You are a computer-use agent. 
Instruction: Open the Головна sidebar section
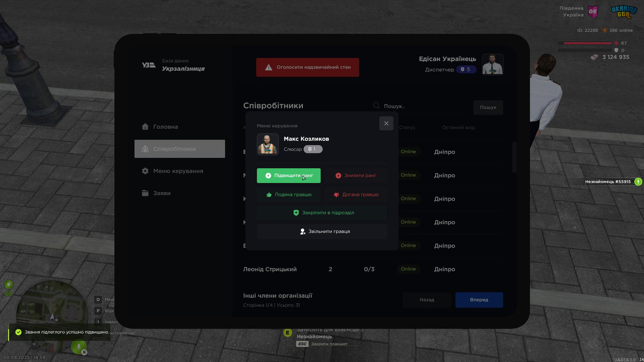pos(180,127)
